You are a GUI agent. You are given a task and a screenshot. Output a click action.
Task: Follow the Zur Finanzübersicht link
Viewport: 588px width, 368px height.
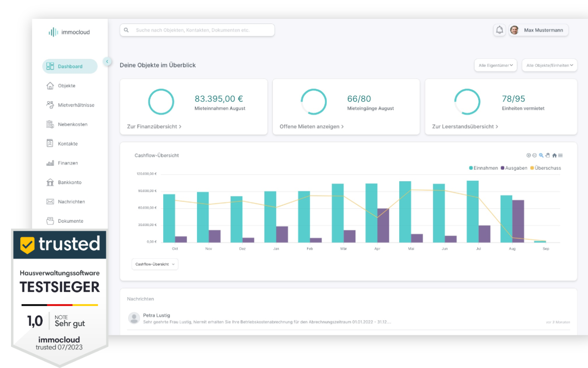[154, 126]
